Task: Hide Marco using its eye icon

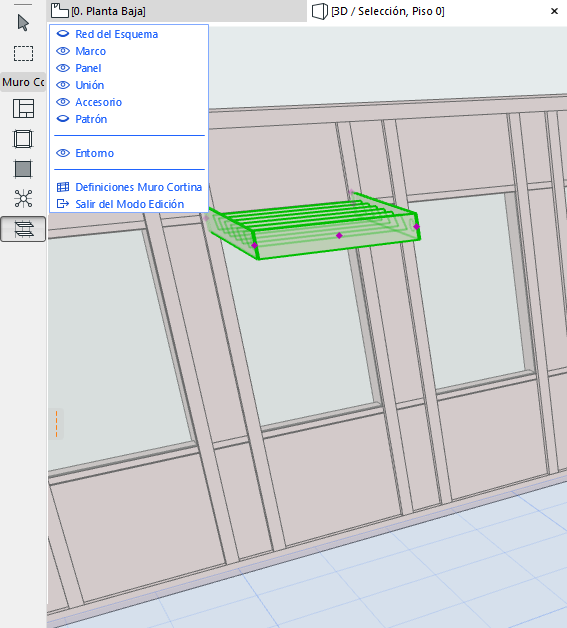Action: [x=63, y=51]
